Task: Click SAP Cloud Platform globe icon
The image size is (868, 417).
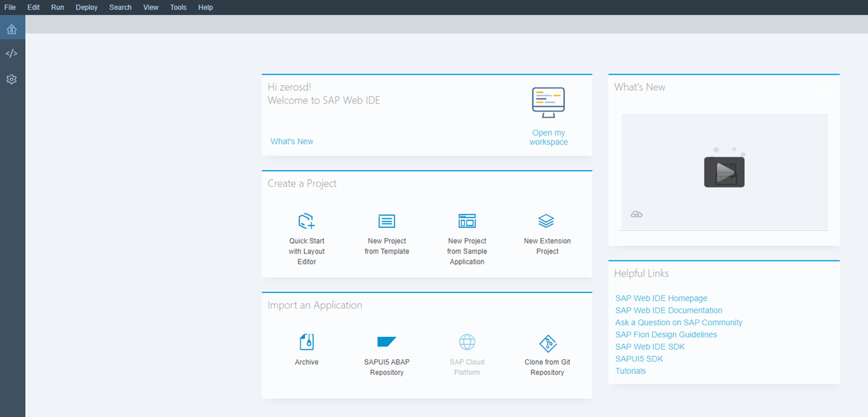Action: click(x=467, y=342)
